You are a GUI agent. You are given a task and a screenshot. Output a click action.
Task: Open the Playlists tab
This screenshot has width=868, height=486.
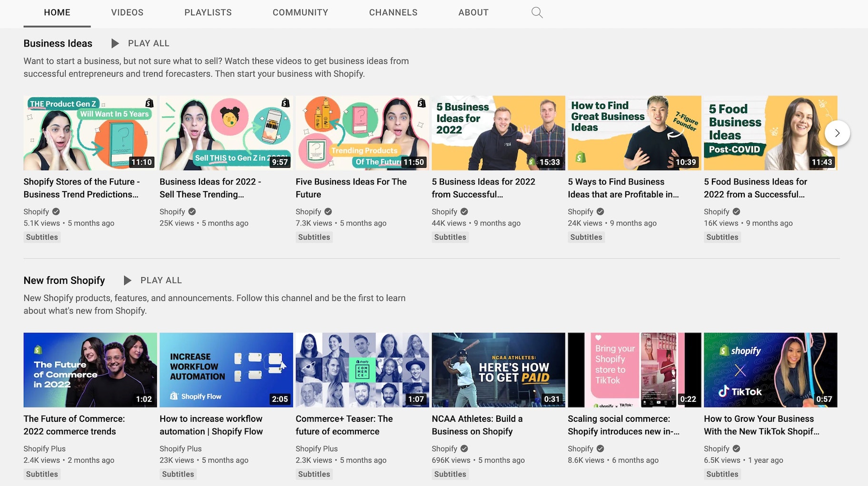pos(208,12)
